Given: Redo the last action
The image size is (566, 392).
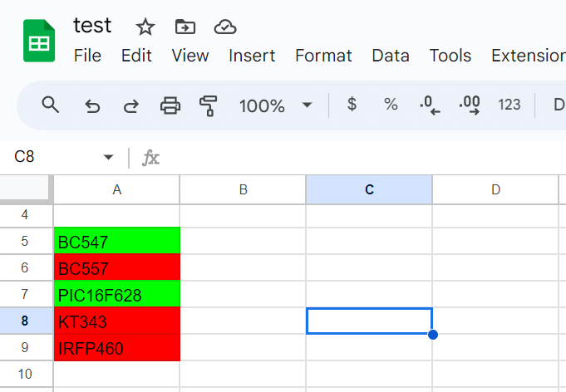Looking at the screenshot, I should 131,105.
